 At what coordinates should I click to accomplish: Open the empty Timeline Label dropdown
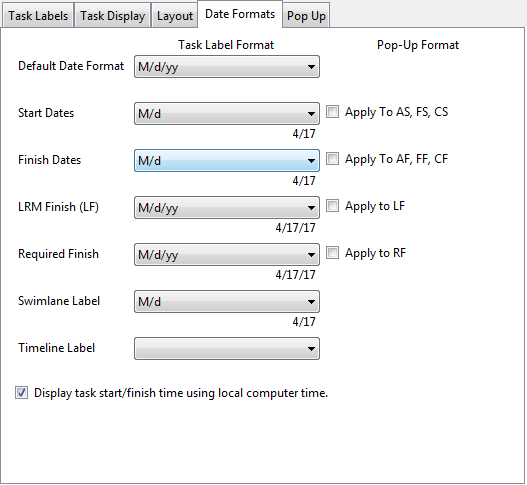pos(227,349)
